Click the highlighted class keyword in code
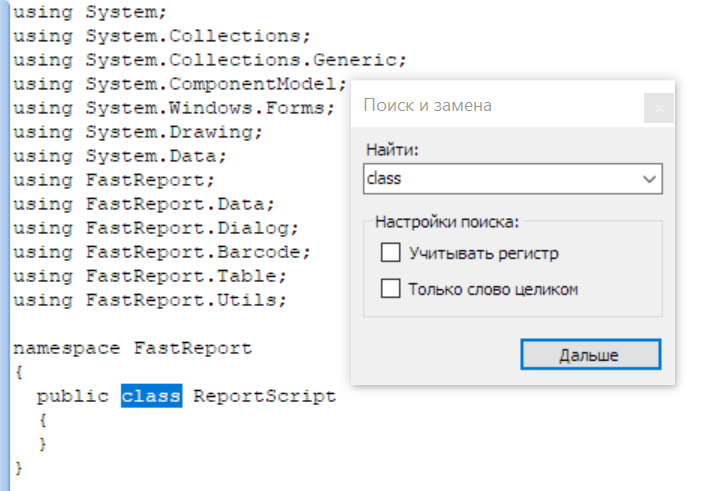The width and height of the screenshot is (721, 491). [151, 395]
